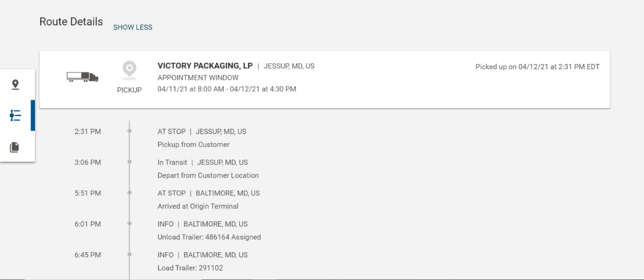Viewport: 644px width, 280px height.
Task: Click the truck icon in pickup card
Action: pyautogui.click(x=83, y=77)
